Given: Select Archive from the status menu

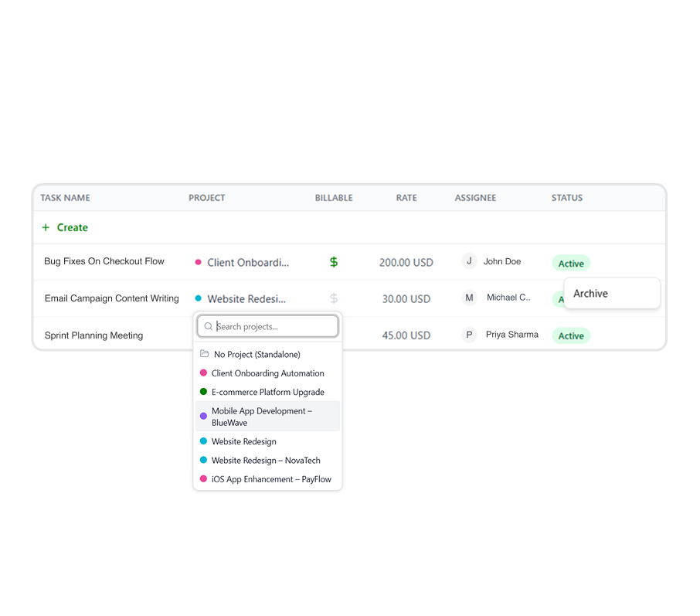Looking at the screenshot, I should pos(591,294).
